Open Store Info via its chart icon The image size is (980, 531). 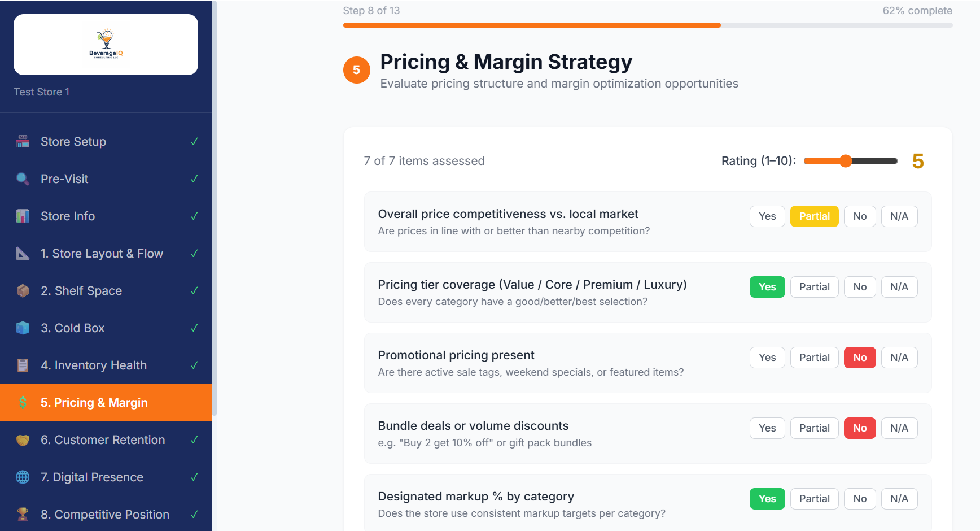tap(23, 216)
